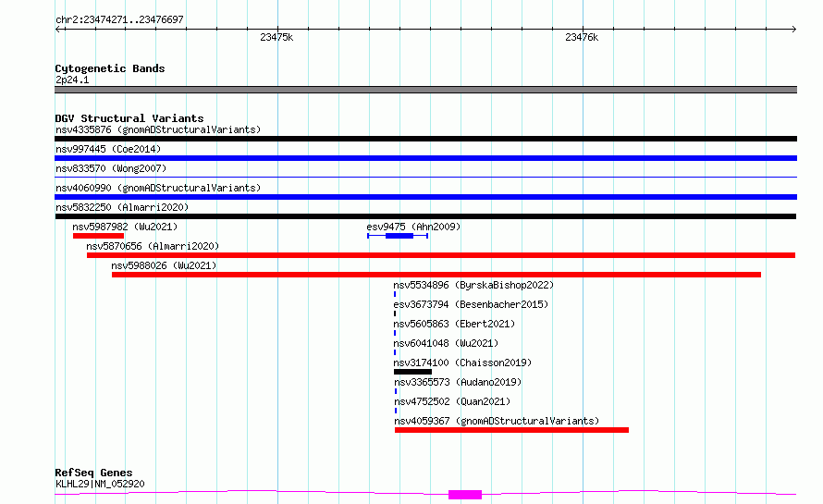The width and height of the screenshot is (823, 504).
Task: Open the esv9475 (Ahn2009) label
Action: click(x=413, y=227)
